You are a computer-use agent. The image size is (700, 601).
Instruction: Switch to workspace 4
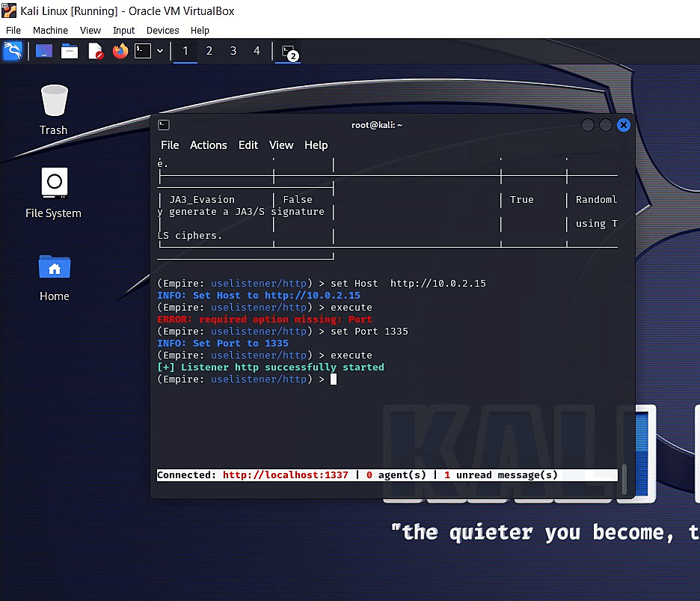(257, 51)
